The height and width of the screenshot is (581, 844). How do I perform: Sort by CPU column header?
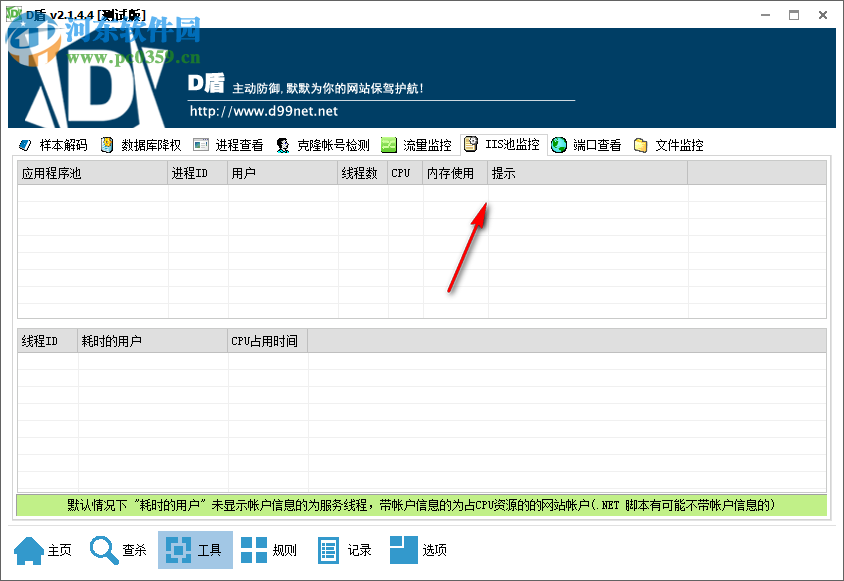pyautogui.click(x=405, y=173)
